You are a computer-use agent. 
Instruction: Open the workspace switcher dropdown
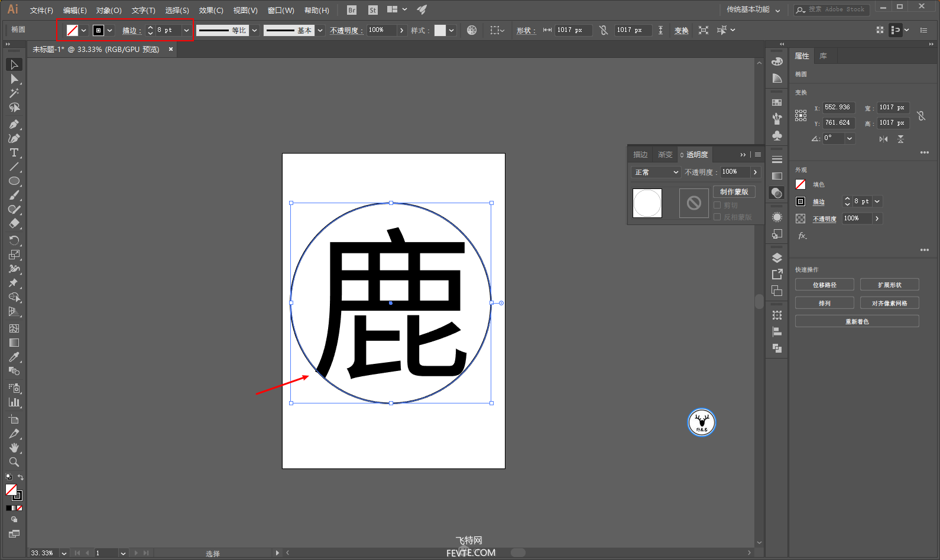click(x=753, y=9)
